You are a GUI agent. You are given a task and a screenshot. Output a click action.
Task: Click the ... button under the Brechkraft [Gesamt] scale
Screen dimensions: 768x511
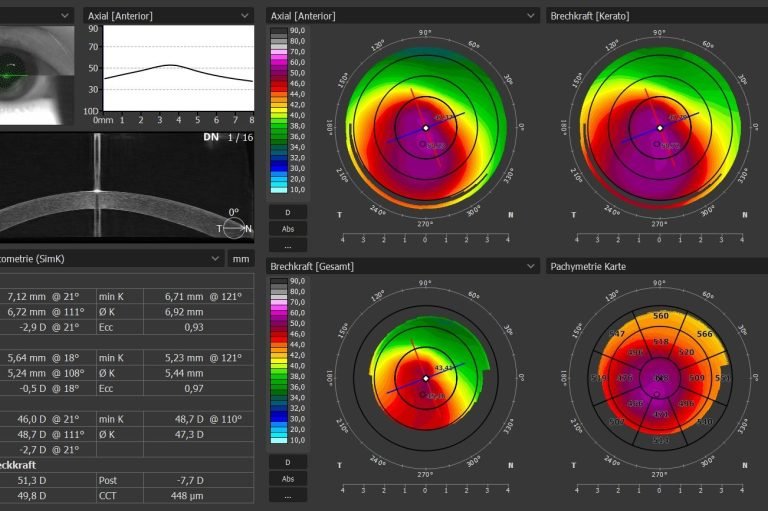point(288,495)
